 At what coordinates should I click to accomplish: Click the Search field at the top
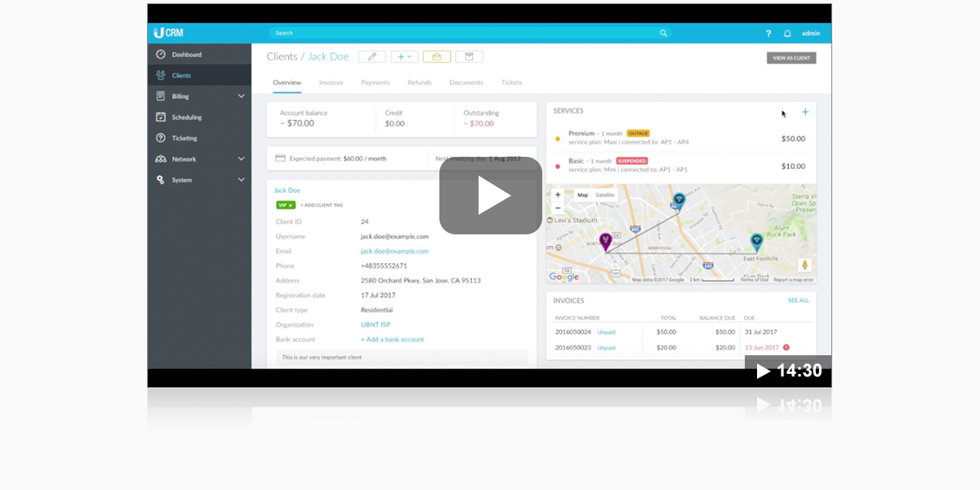coord(465,33)
